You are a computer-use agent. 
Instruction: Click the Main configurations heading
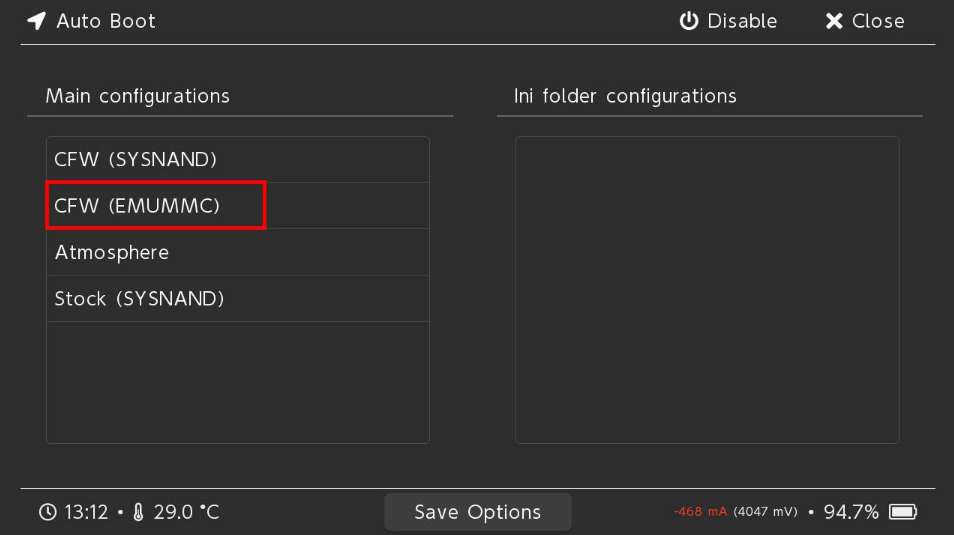(137, 96)
